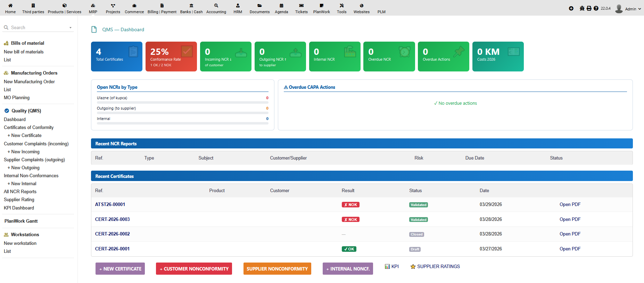This screenshot has height=283, width=644.
Task: Open the Accounting module icon
Action: pyautogui.click(x=216, y=6)
